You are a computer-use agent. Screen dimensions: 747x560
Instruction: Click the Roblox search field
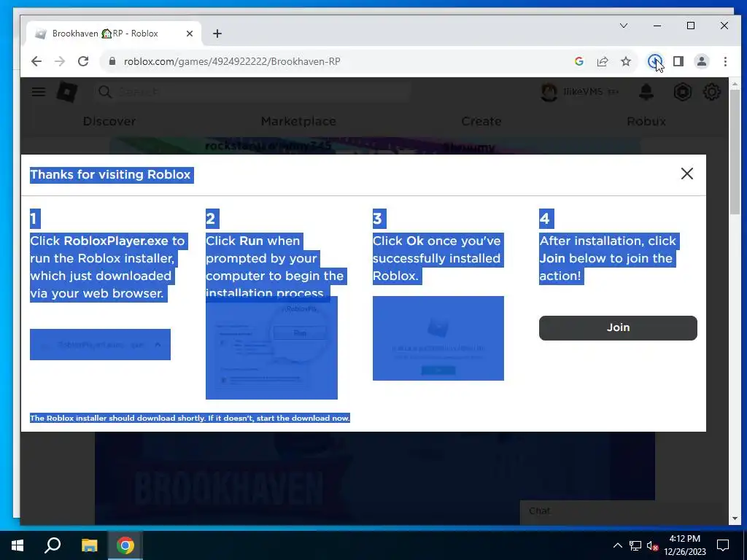pyautogui.click(x=252, y=91)
